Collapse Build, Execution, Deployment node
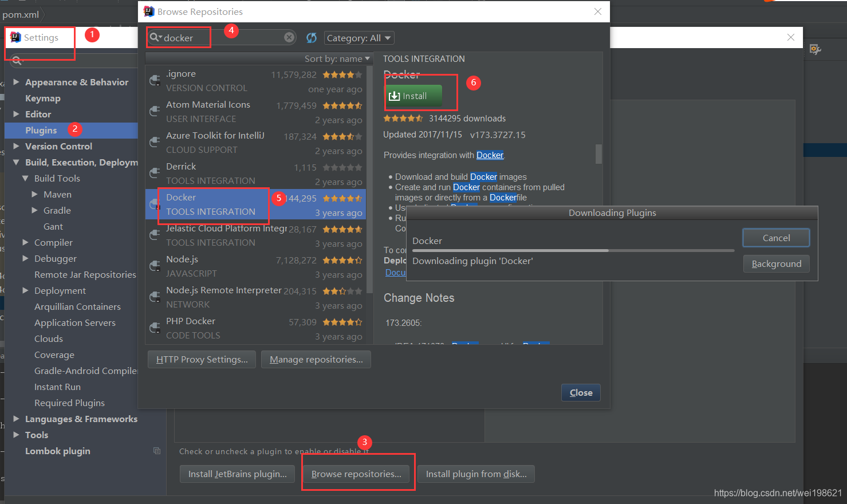The width and height of the screenshot is (847, 504). pos(16,162)
